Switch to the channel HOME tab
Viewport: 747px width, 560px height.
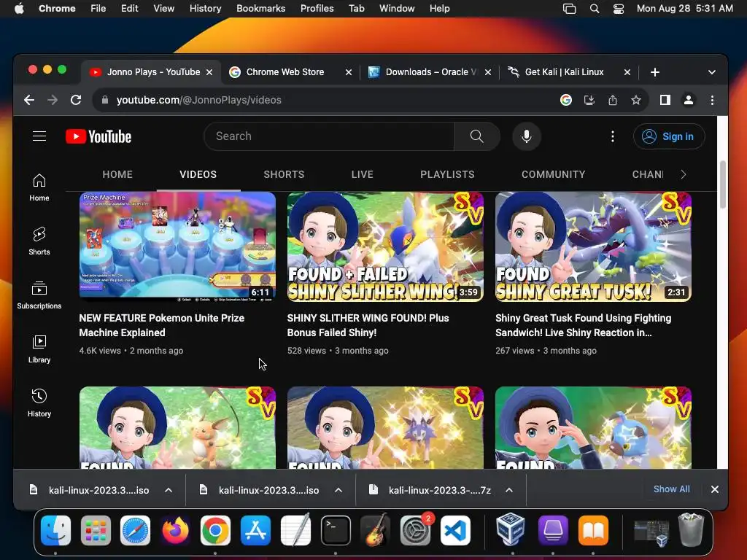coord(117,174)
